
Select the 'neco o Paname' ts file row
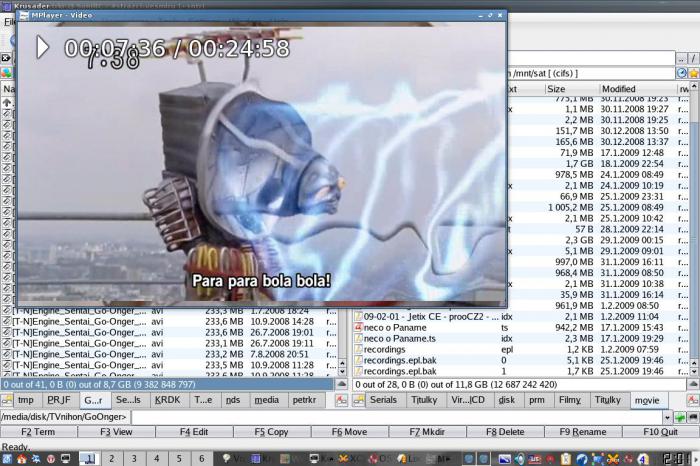coord(520,328)
